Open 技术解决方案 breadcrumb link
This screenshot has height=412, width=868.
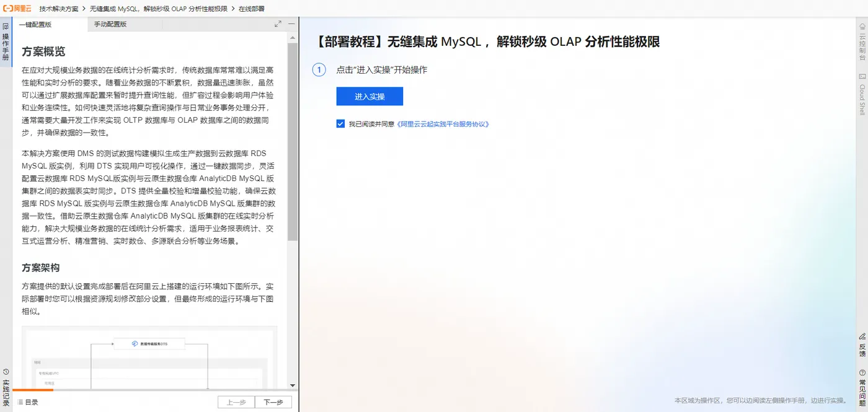pyautogui.click(x=59, y=9)
